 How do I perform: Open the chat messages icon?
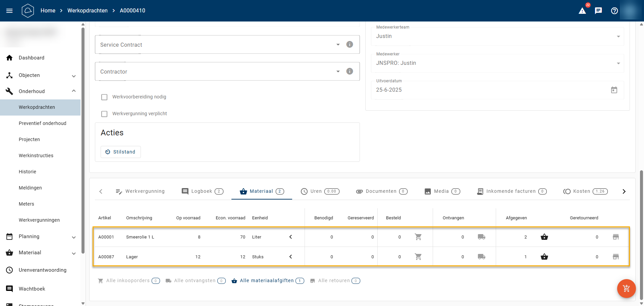[x=598, y=11]
